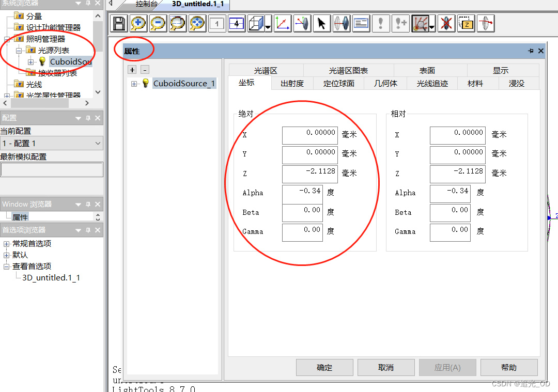This screenshot has width=558, height=392.
Task: Pin the 属性 dialog with pushpin icon
Action: pos(531,51)
